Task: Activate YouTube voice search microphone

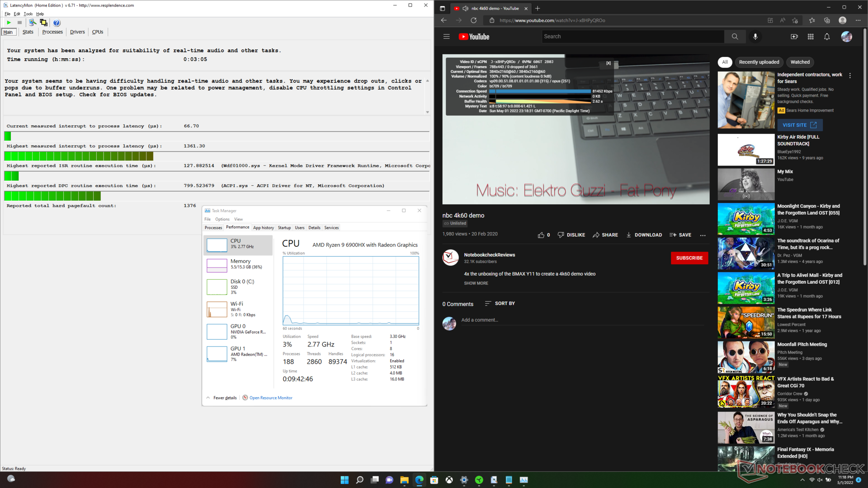Action: (x=755, y=37)
